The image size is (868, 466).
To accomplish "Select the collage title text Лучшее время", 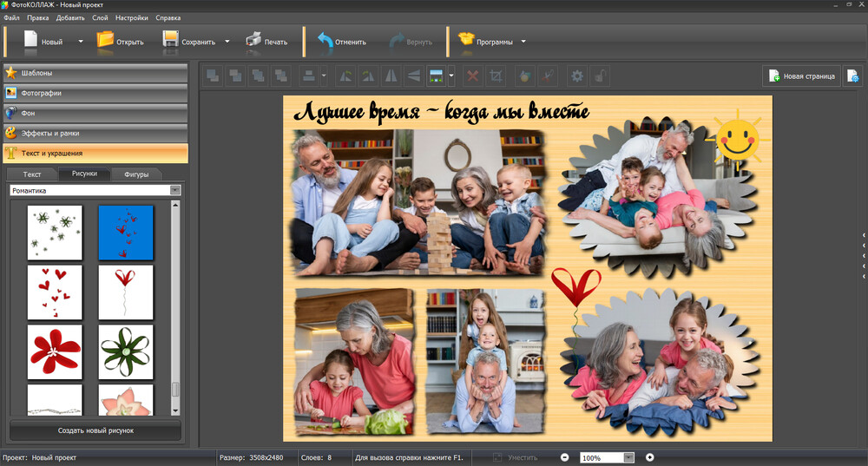I will (441, 111).
